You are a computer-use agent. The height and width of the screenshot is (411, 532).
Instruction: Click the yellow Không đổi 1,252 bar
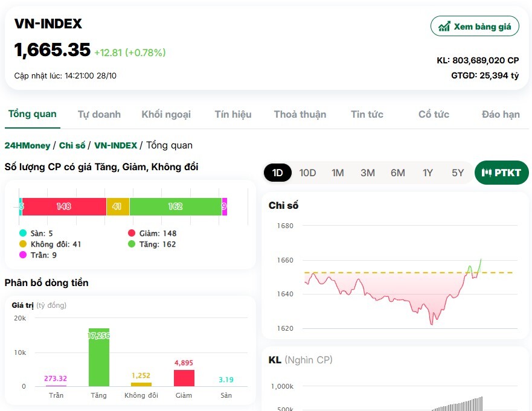click(141, 384)
